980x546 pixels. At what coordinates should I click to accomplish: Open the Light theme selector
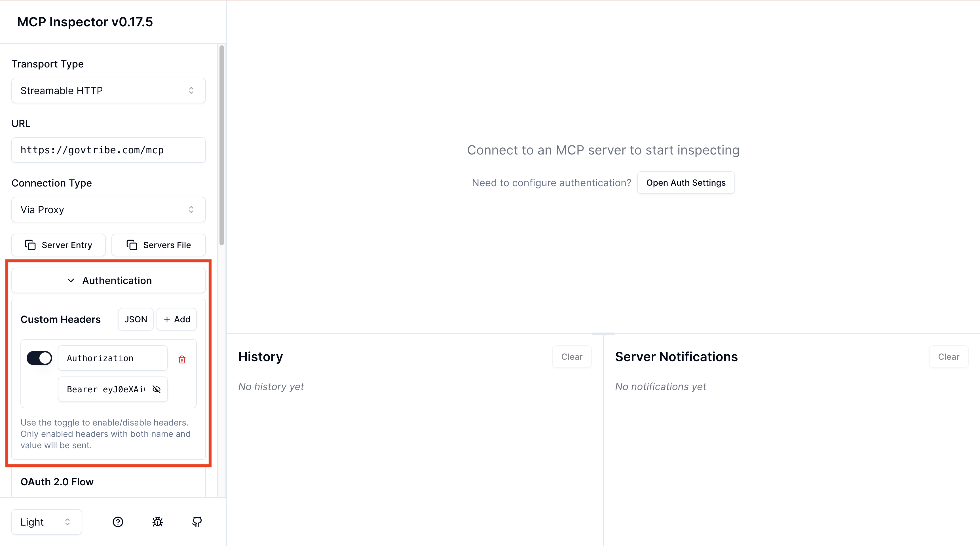(x=47, y=522)
